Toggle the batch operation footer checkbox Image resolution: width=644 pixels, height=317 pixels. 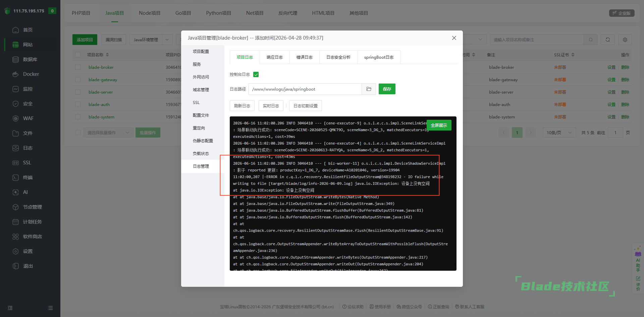coord(78,133)
